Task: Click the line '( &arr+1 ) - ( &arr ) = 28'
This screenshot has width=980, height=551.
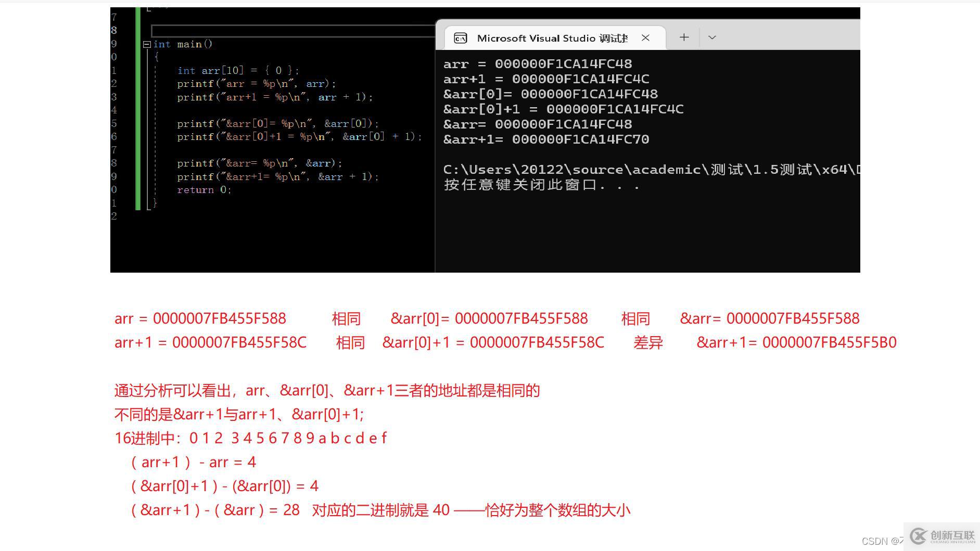Action: 214,510
